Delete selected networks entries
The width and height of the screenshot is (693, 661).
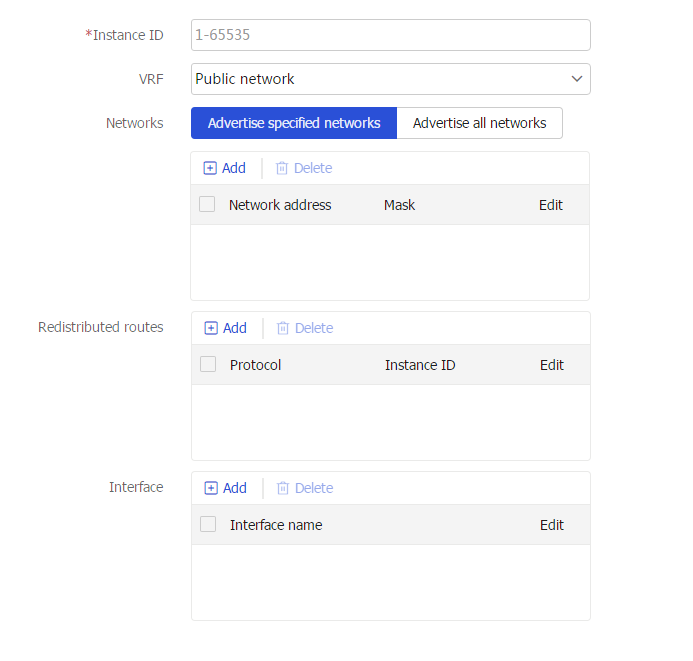304,168
